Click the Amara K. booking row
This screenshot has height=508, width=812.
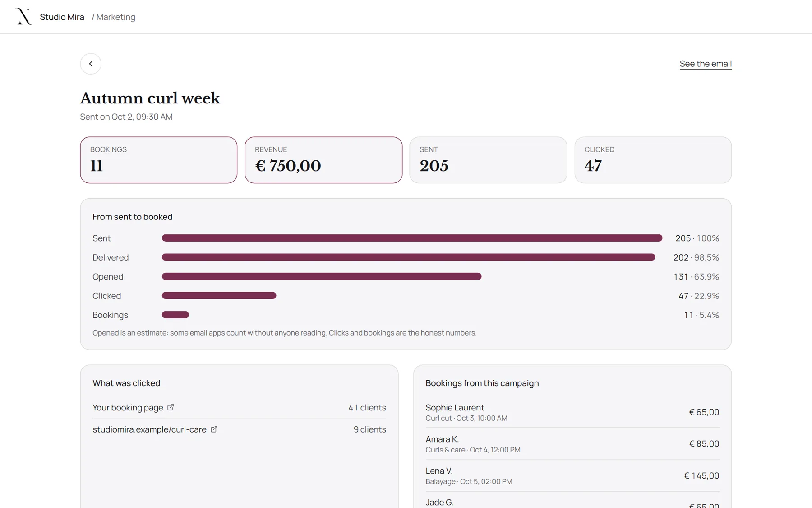pyautogui.click(x=572, y=444)
